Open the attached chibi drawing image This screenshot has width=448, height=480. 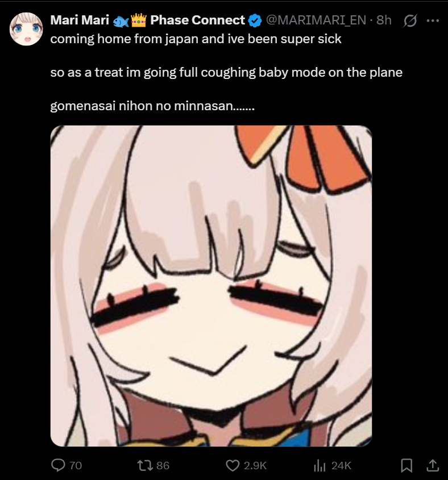pyautogui.click(x=211, y=286)
